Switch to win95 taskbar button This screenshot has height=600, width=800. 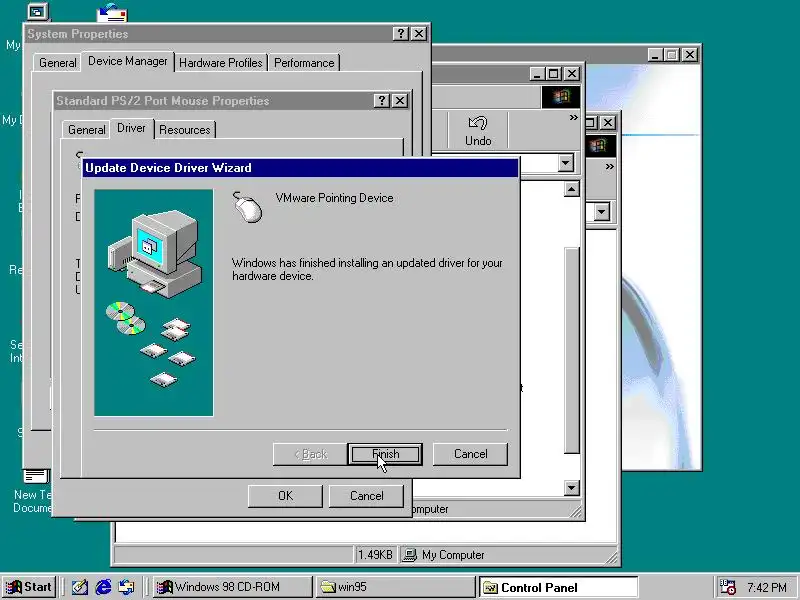tap(395, 587)
